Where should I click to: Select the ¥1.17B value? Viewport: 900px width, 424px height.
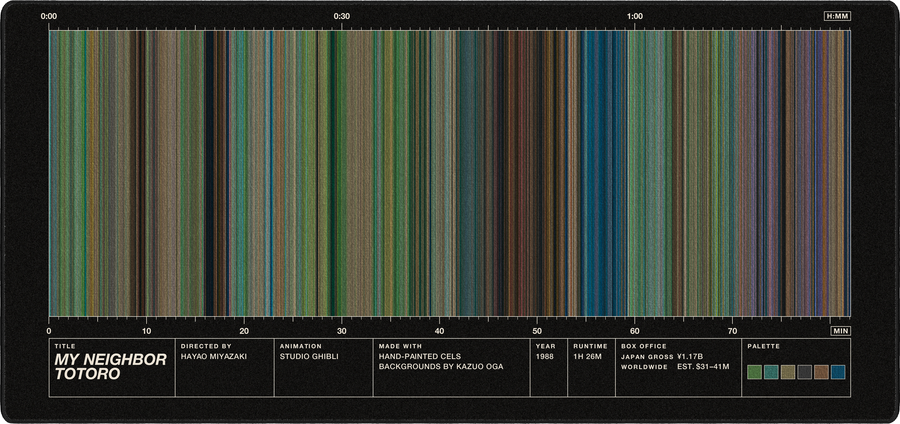pyautogui.click(x=690, y=356)
